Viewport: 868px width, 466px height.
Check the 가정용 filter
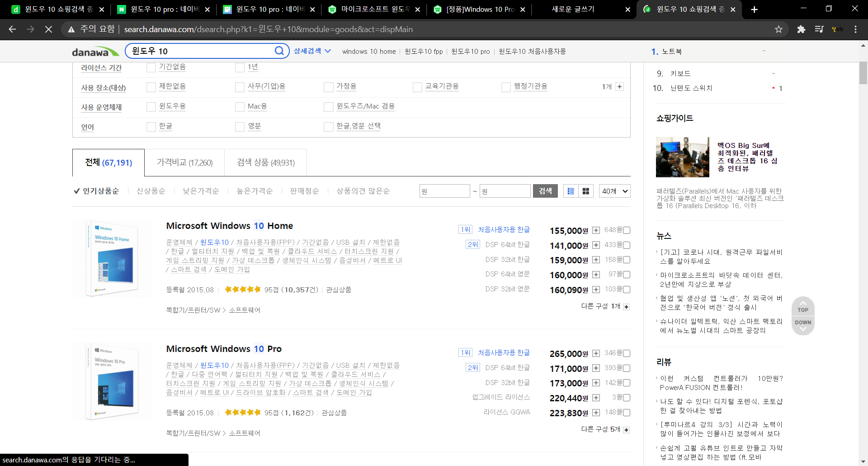(329, 87)
